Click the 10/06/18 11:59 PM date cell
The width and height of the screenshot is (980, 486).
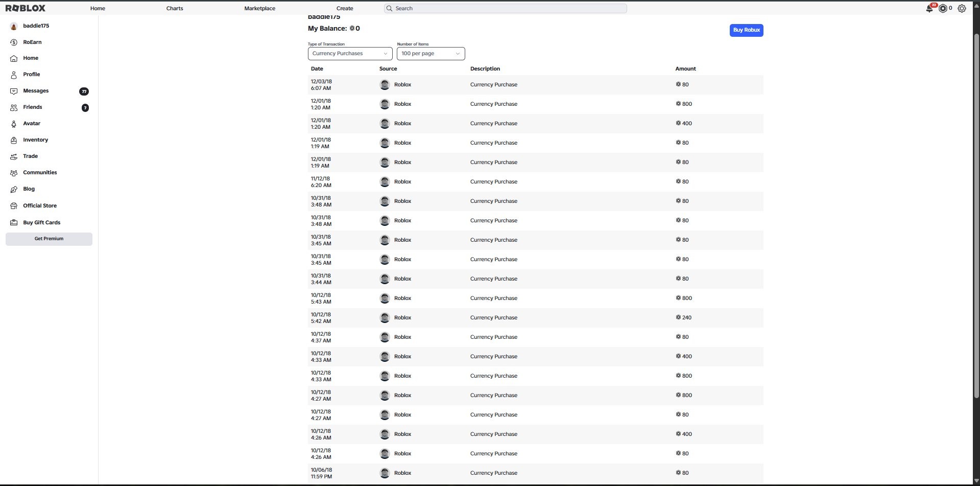click(321, 473)
